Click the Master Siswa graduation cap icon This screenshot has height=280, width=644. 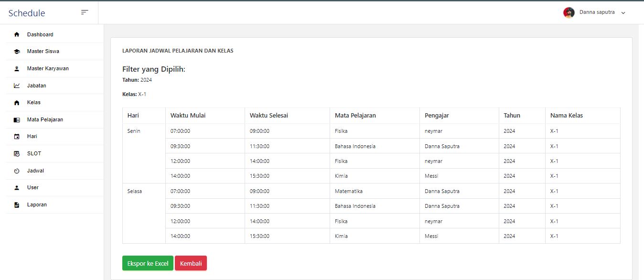(17, 52)
